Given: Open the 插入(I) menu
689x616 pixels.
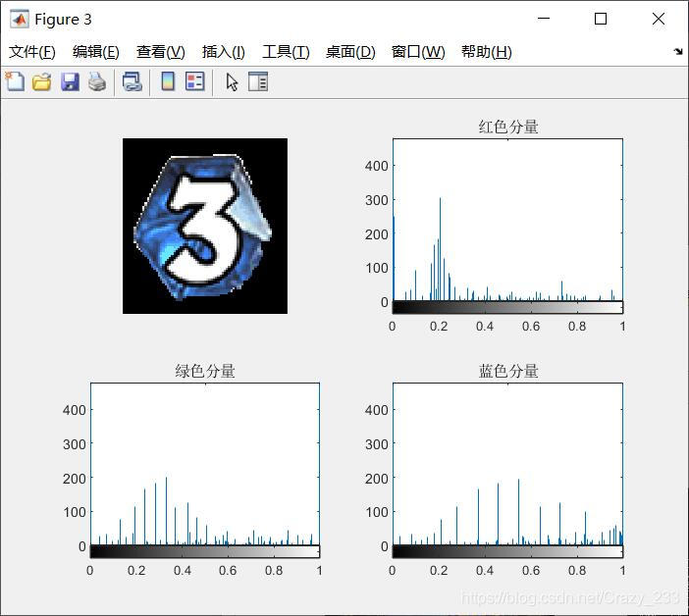Looking at the screenshot, I should pyautogui.click(x=223, y=52).
